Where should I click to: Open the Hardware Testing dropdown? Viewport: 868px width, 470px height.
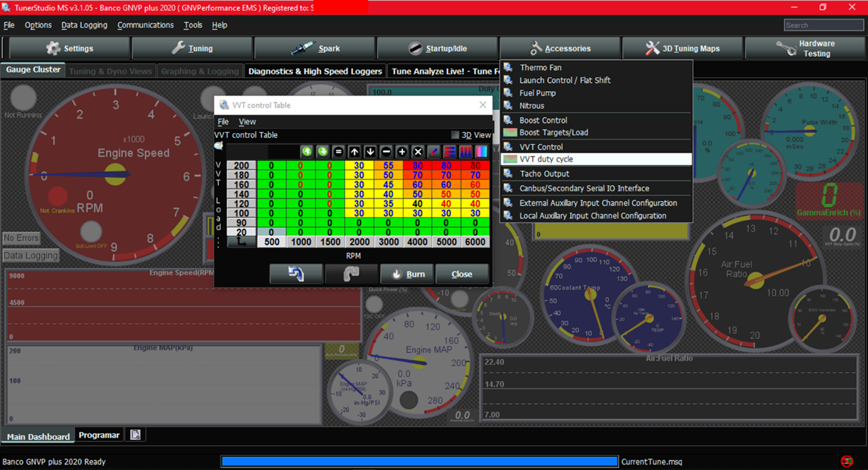coord(805,48)
